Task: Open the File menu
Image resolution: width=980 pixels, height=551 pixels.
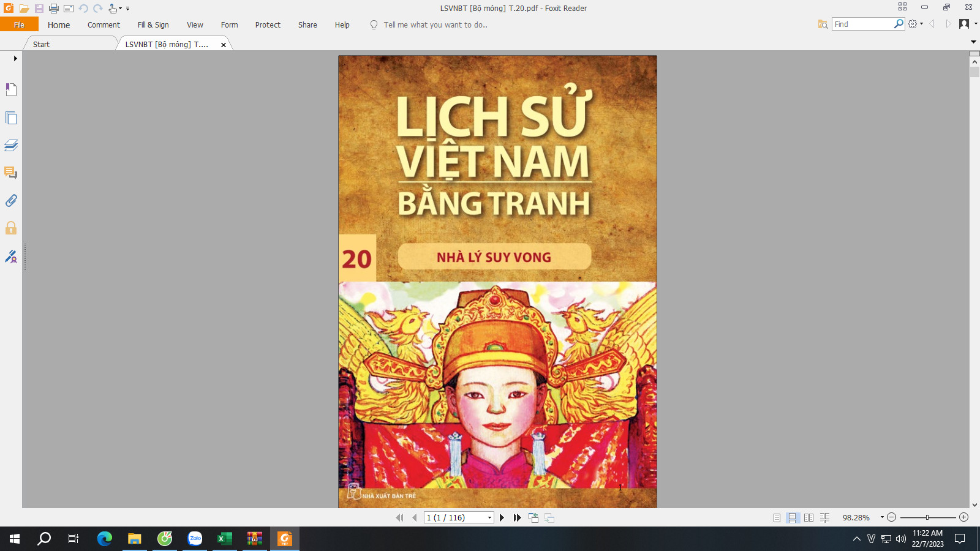Action: [x=19, y=24]
